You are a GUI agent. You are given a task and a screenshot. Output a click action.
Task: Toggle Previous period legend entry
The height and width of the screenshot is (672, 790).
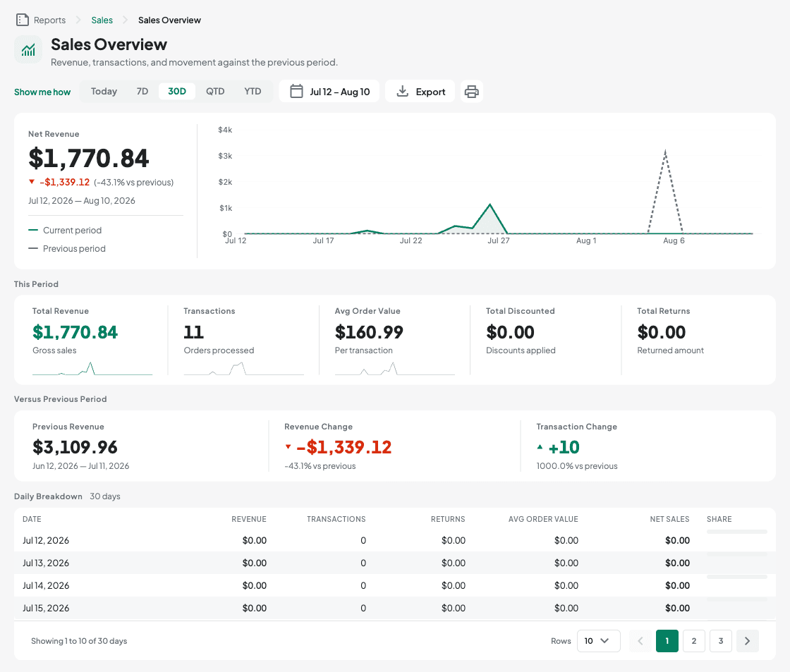(67, 248)
